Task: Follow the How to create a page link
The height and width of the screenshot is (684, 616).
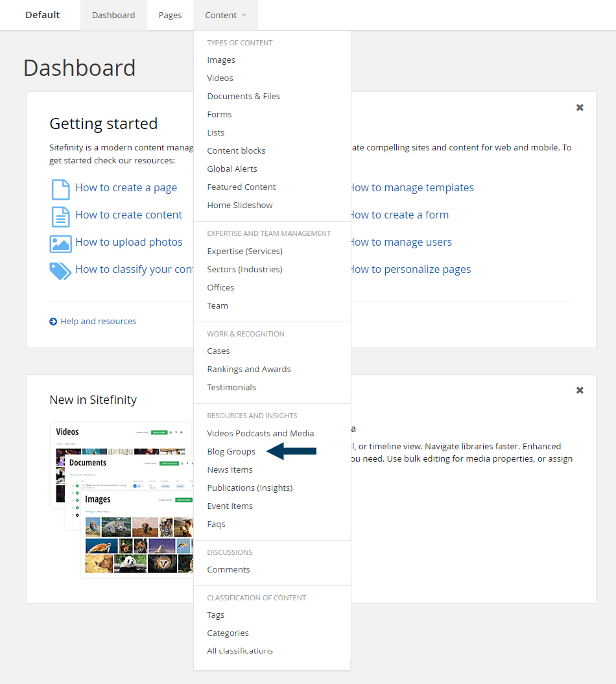Action: [126, 187]
